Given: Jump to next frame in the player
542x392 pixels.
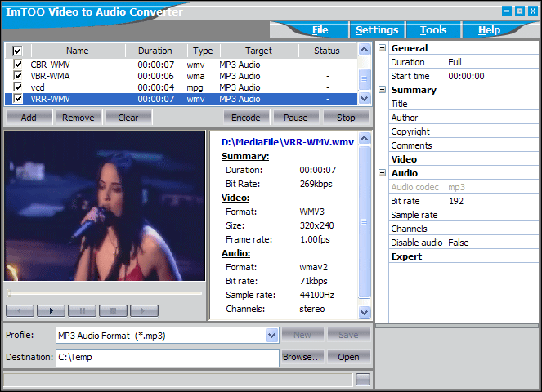Looking at the screenshot, I should pyautogui.click(x=144, y=310).
